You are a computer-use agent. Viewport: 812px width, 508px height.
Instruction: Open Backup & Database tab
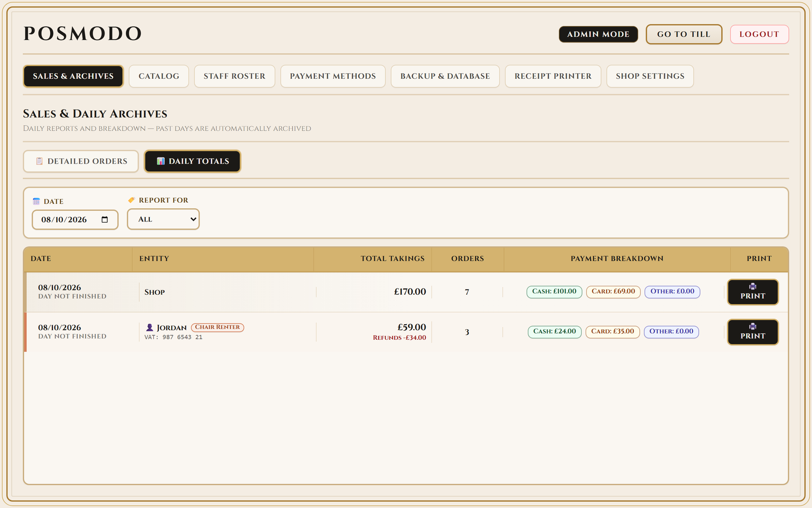coord(445,76)
